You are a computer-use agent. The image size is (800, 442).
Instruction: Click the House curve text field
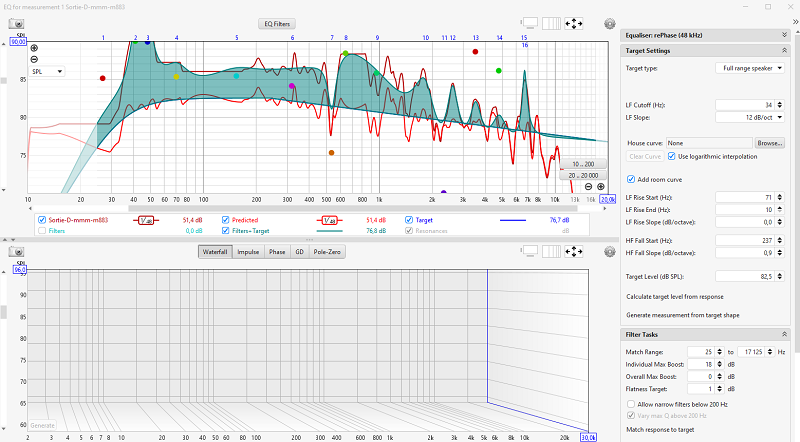coord(709,143)
